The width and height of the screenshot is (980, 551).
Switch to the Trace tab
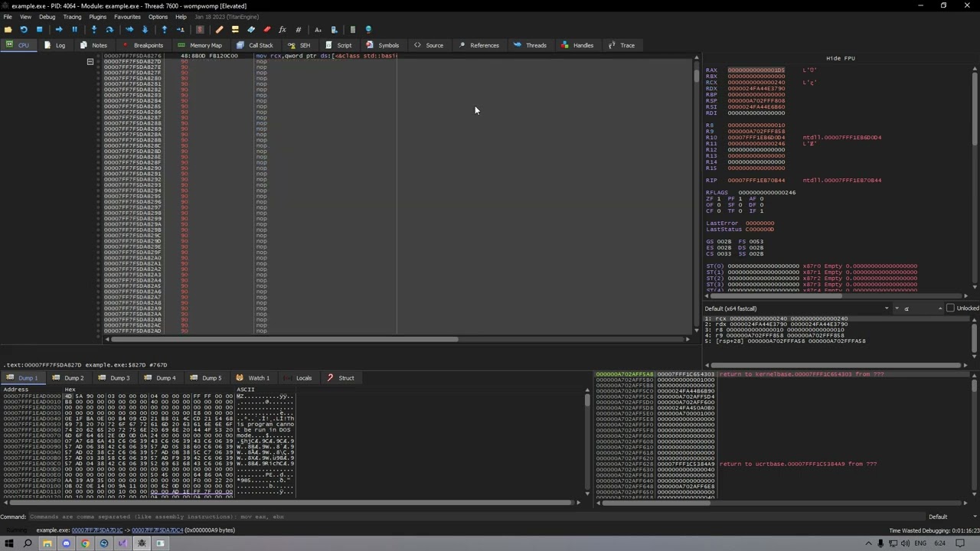[622, 45]
